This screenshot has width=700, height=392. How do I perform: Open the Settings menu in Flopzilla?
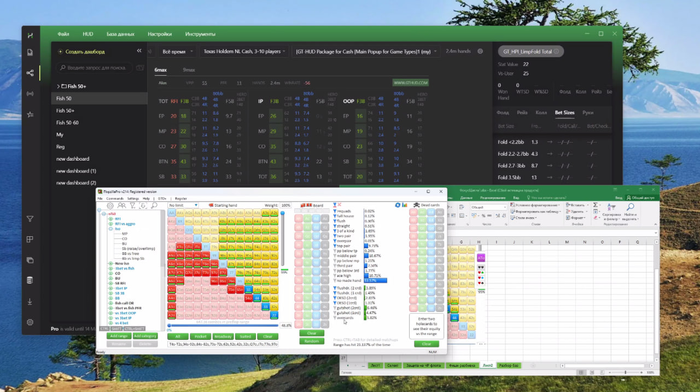pos(133,198)
